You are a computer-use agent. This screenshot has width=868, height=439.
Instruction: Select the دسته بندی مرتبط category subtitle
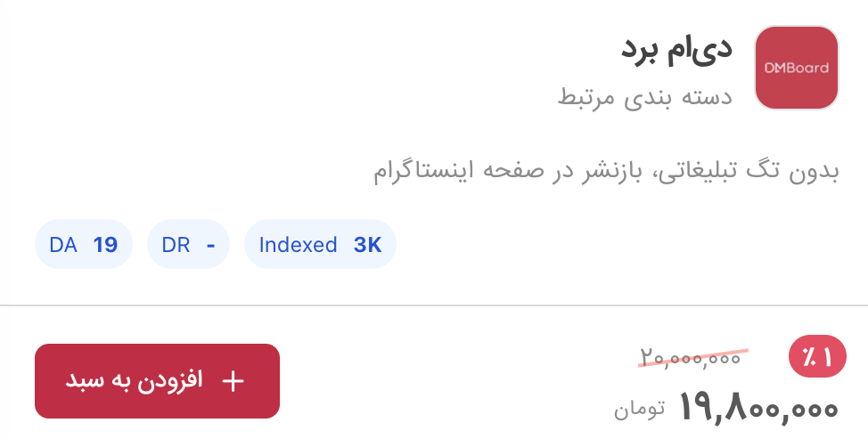645,96
